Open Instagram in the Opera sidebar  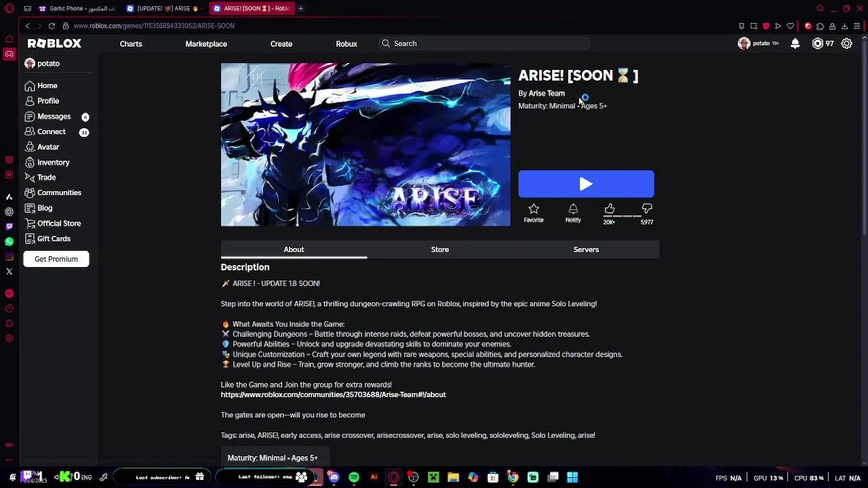(x=9, y=256)
